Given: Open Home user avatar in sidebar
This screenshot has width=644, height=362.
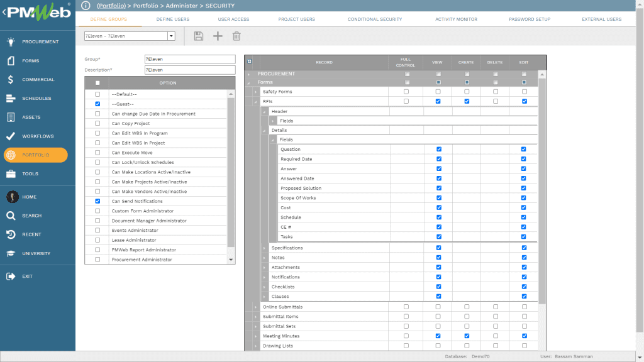Looking at the screenshot, I should 13,197.
